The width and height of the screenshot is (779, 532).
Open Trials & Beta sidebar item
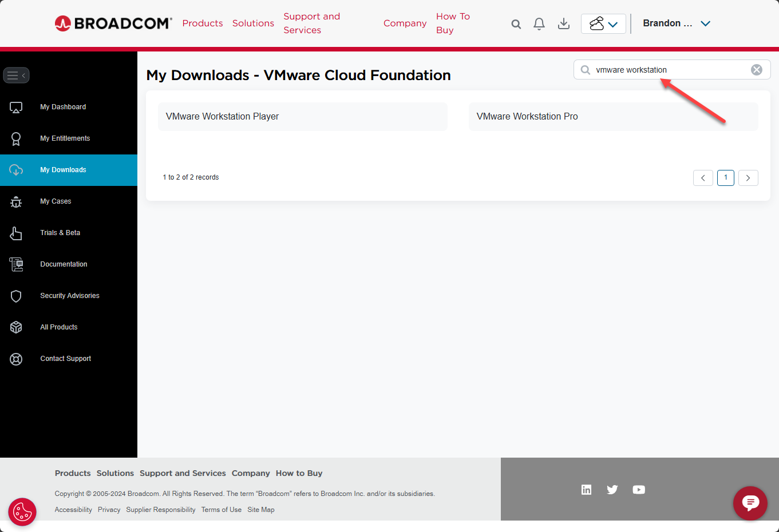[x=69, y=233]
